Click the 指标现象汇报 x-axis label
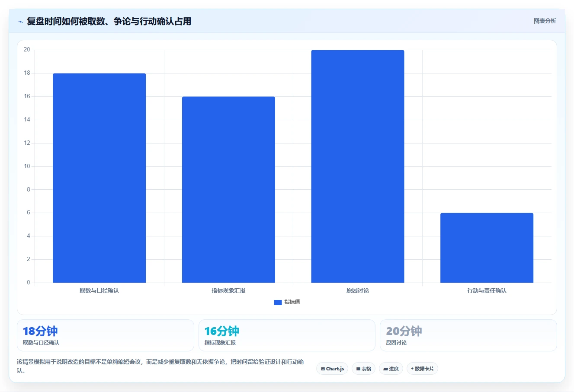574x392 pixels. tap(228, 291)
